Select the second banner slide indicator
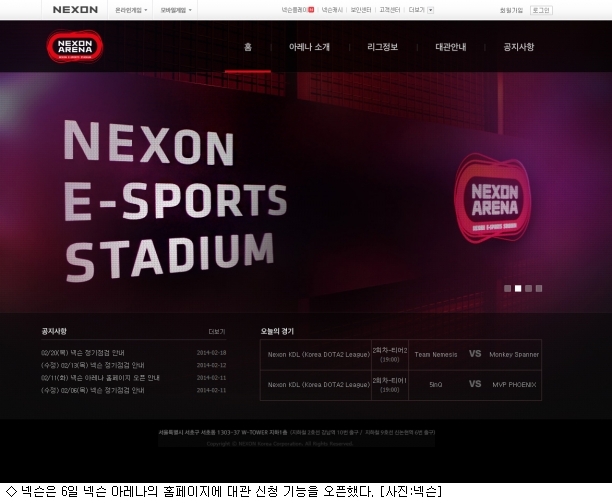This screenshot has width=612, height=503. click(518, 288)
